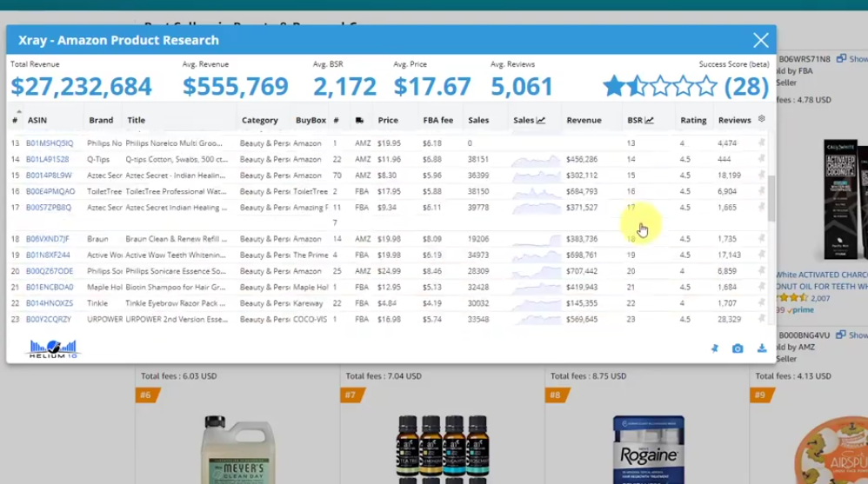Click the Success Score star rating
This screenshot has width=868, height=484.
point(660,86)
